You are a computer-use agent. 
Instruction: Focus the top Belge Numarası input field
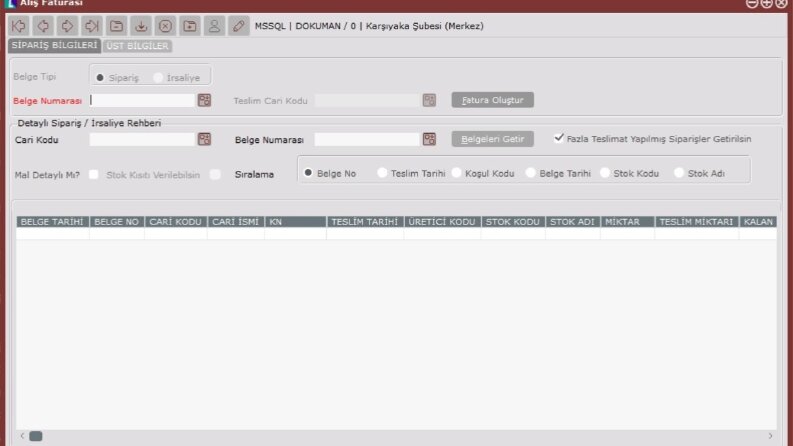[142, 100]
